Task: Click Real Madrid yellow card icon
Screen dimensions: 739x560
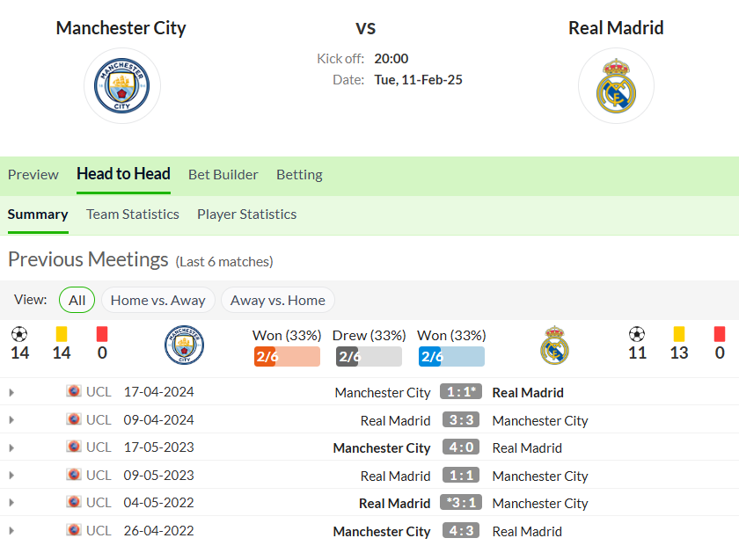Action: (x=678, y=334)
